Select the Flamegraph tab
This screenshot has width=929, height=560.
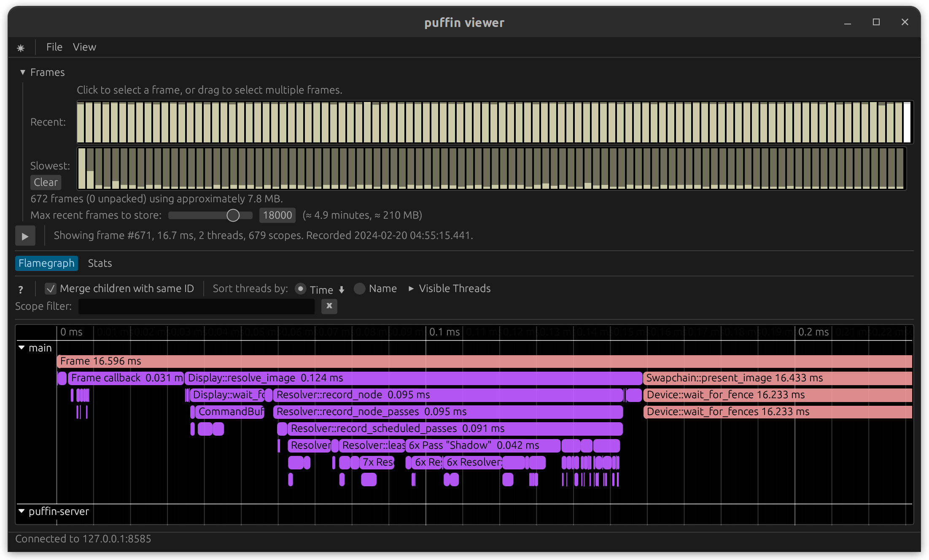tap(46, 263)
